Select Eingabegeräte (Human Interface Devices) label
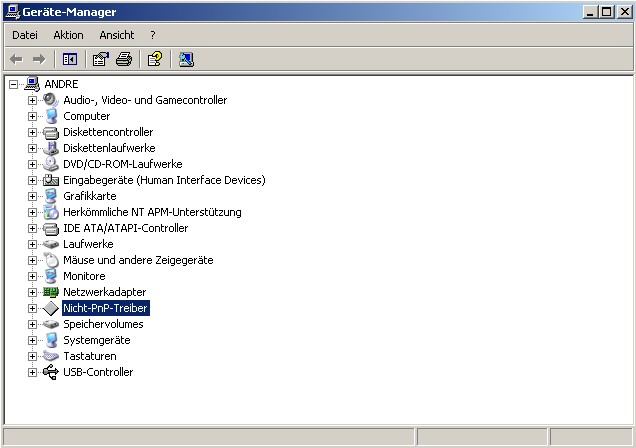636x448 pixels. [164, 180]
